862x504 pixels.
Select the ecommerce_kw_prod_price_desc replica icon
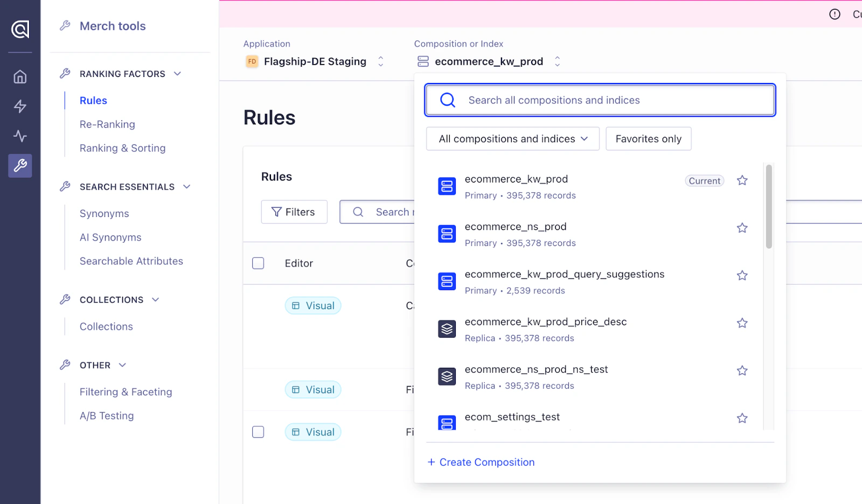pyautogui.click(x=447, y=328)
